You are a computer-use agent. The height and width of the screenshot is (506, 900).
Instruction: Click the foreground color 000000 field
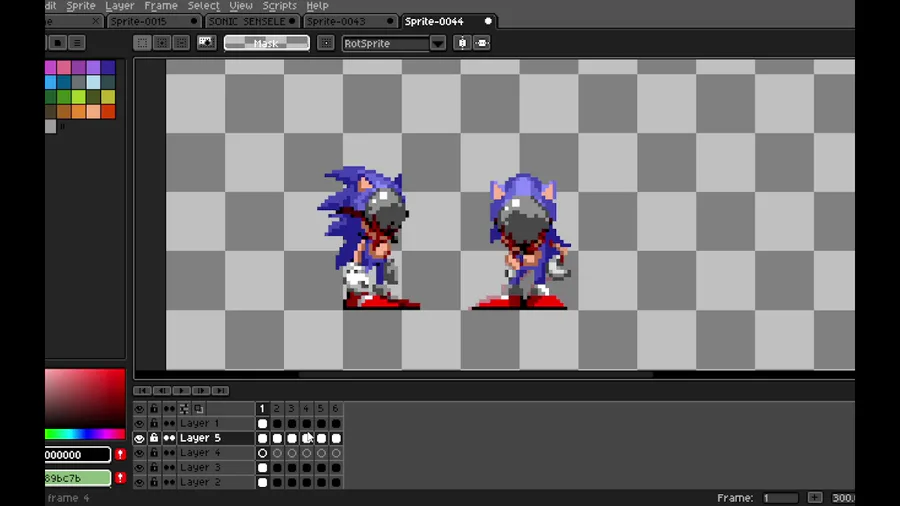77,455
